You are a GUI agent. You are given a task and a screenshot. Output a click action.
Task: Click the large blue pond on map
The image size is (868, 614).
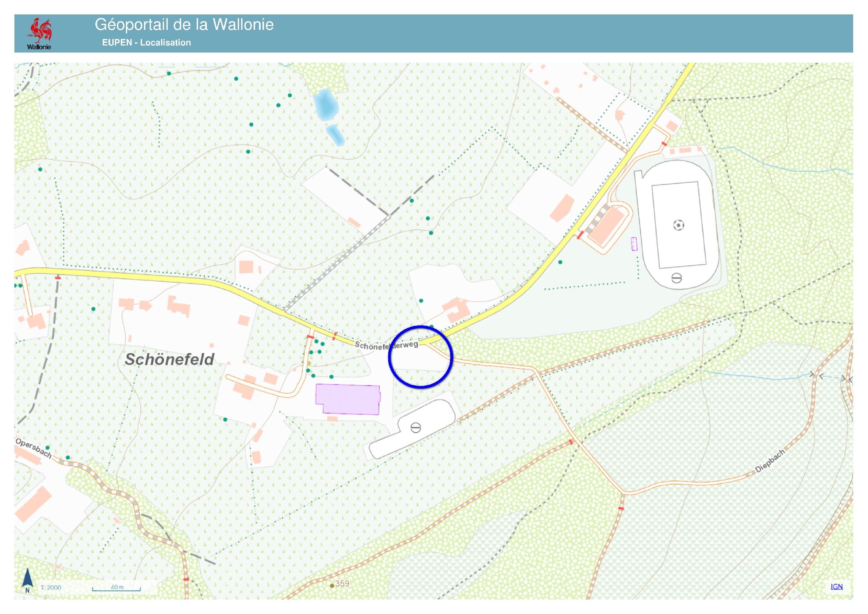coord(325,105)
